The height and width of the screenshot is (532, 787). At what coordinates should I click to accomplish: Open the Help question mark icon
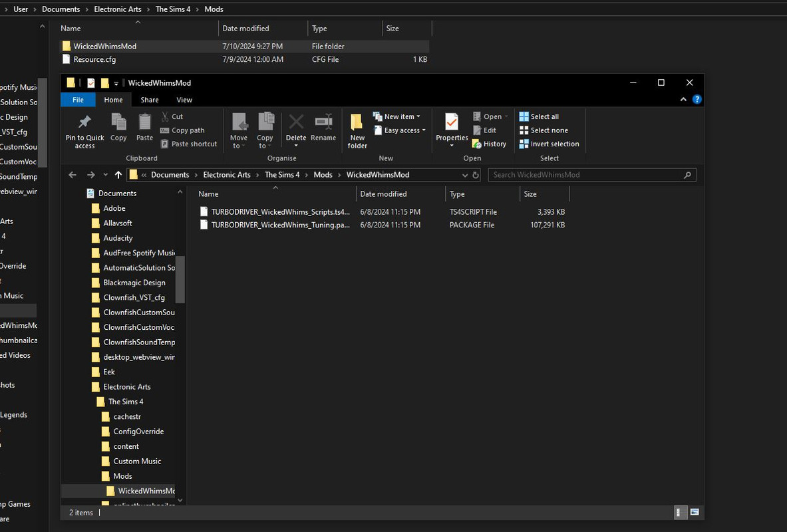click(x=697, y=99)
